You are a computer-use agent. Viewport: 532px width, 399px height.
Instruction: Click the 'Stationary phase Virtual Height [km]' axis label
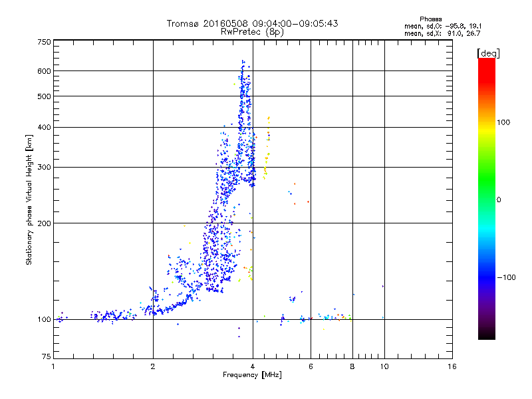click(29, 199)
